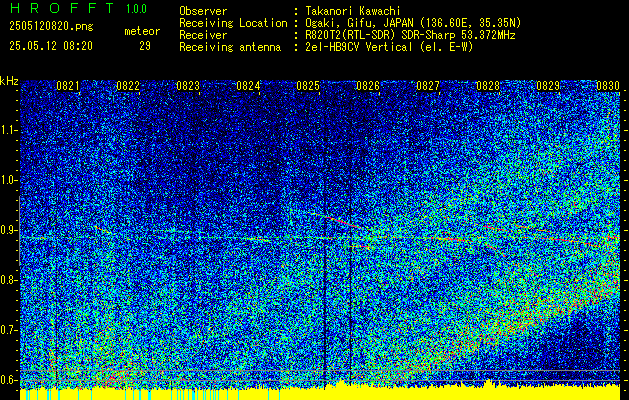Click the 0826 time marker

click(368, 86)
